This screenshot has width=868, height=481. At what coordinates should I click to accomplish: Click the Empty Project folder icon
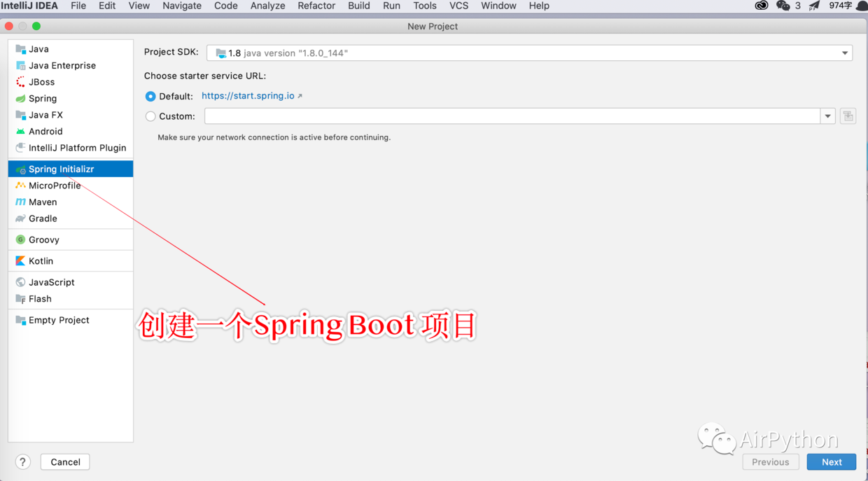tap(20, 320)
